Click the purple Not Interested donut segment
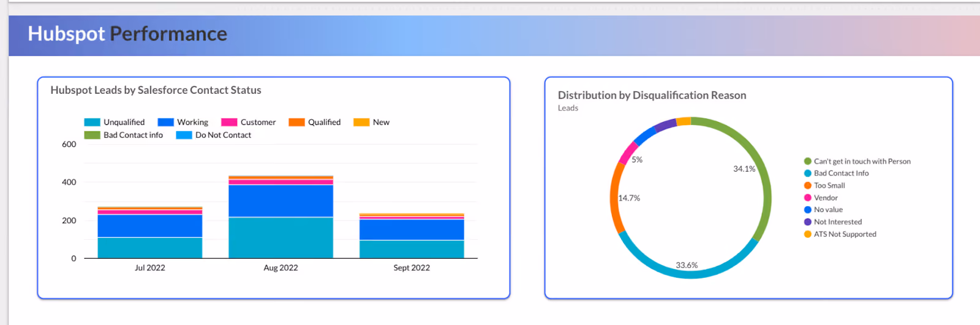The width and height of the screenshot is (980, 325). (665, 124)
